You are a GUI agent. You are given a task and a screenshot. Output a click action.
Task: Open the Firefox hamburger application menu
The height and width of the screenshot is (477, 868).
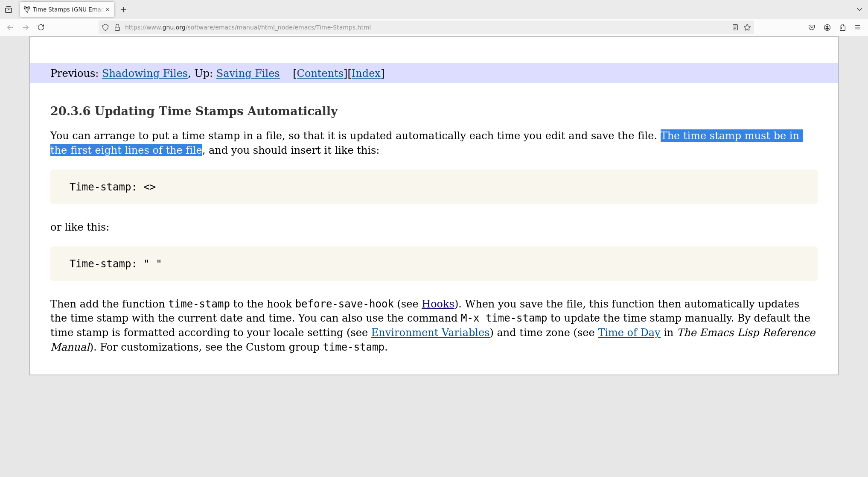click(858, 27)
